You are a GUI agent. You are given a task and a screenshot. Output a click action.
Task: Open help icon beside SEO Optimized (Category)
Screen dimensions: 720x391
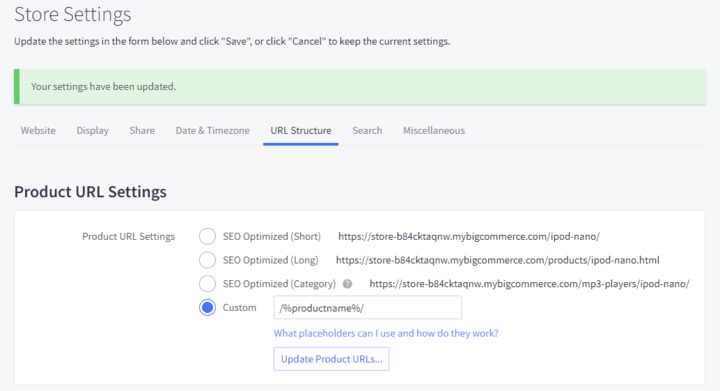coord(348,284)
